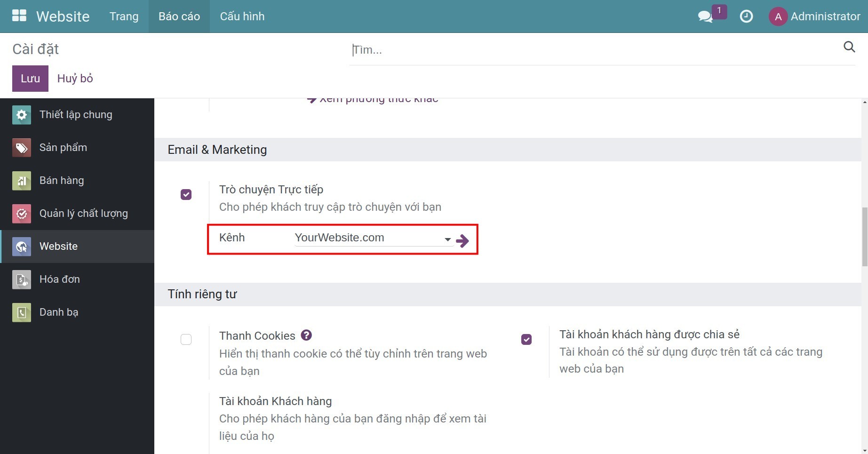The image size is (868, 454).
Task: Open the Cấu hình menu
Action: click(242, 16)
